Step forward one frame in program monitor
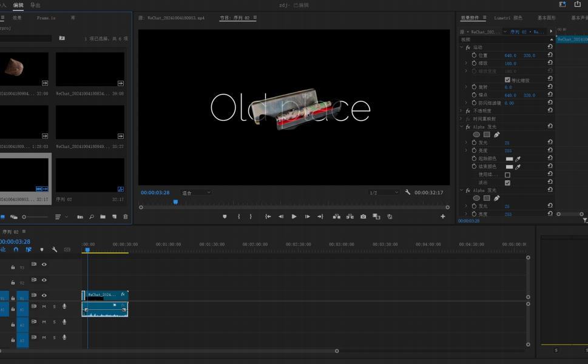Image resolution: width=588 pixels, height=364 pixels. [x=308, y=217]
